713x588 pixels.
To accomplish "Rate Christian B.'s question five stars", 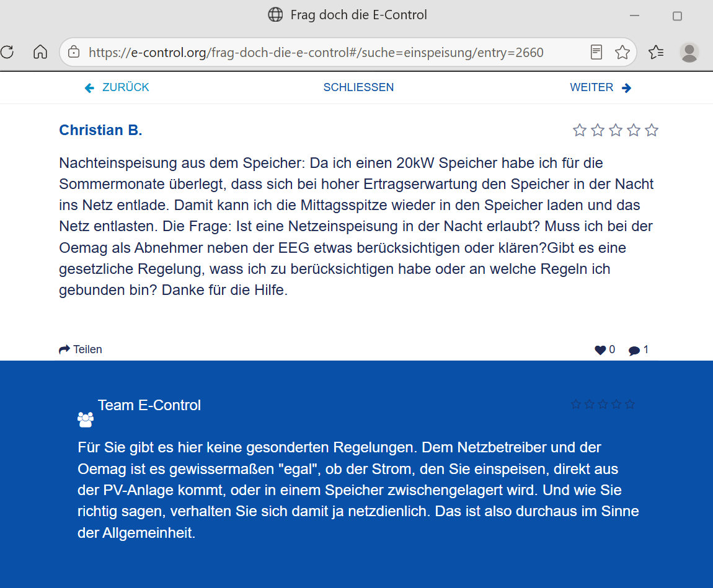I will tap(652, 130).
